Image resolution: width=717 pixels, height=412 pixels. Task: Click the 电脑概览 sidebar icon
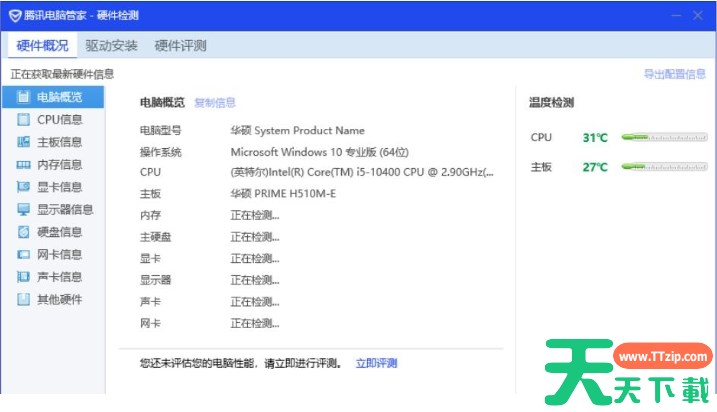coord(23,97)
